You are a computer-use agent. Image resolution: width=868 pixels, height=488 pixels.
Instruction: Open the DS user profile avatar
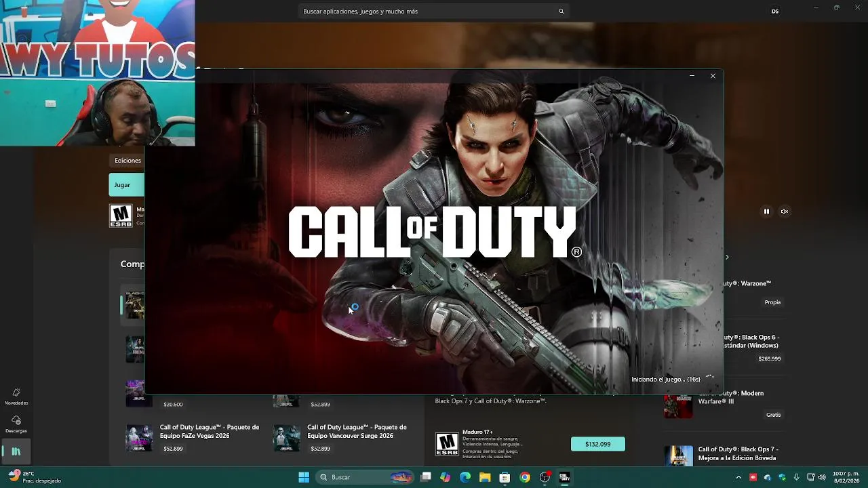(x=775, y=12)
